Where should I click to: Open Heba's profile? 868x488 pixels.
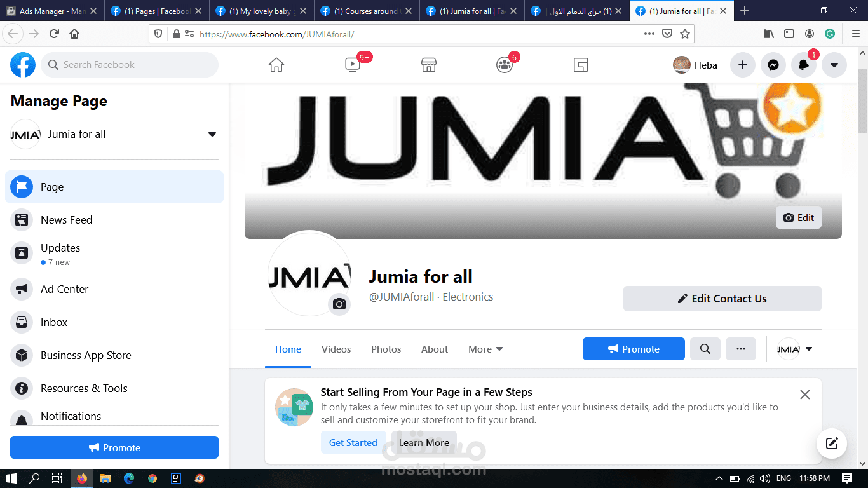tap(695, 65)
